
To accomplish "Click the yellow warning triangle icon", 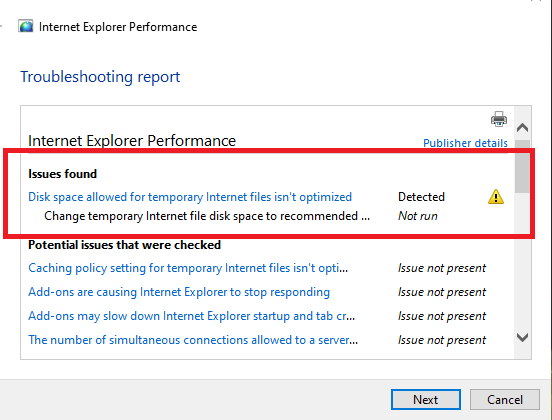I will [496, 197].
